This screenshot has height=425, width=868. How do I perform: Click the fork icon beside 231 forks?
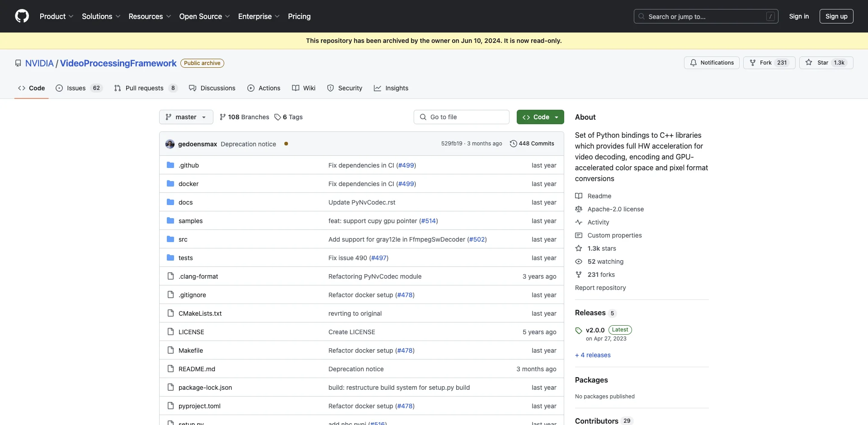[x=579, y=275]
